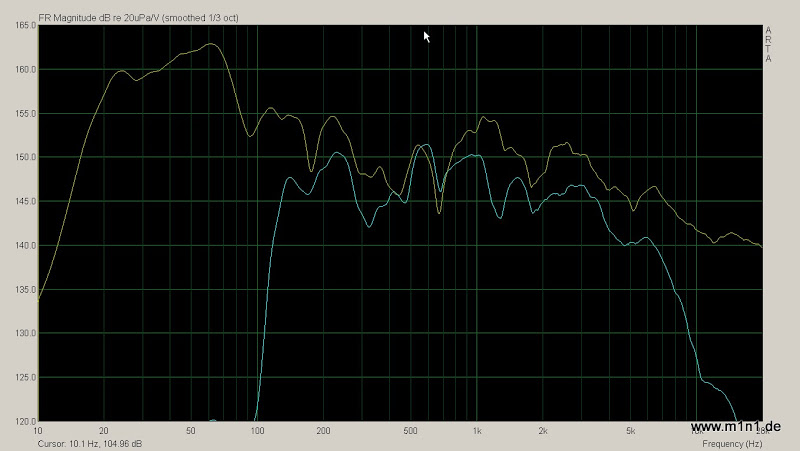Click the 200 Hz x-axis tick label
This screenshot has height=451, width=800.
coord(323,431)
